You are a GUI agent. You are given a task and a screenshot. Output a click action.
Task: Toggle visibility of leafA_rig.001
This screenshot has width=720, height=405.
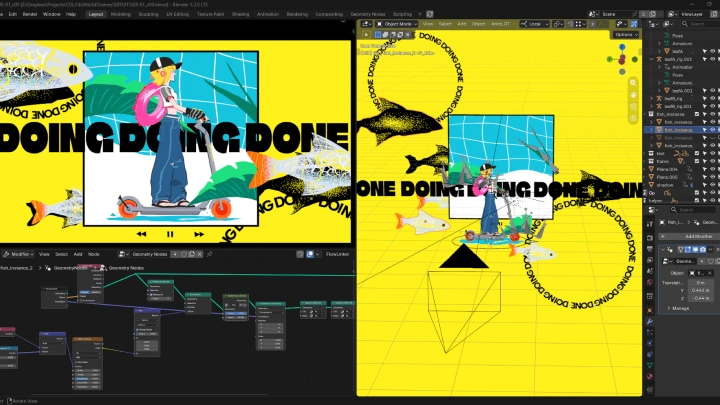tap(713, 59)
